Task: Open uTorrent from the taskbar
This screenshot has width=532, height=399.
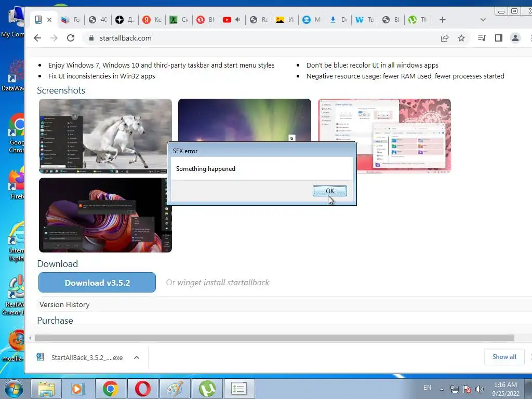Action: click(207, 389)
